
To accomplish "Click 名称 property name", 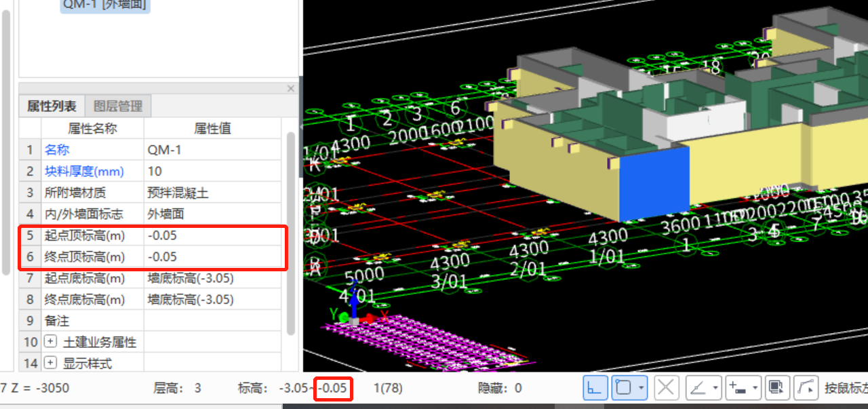I will point(57,149).
